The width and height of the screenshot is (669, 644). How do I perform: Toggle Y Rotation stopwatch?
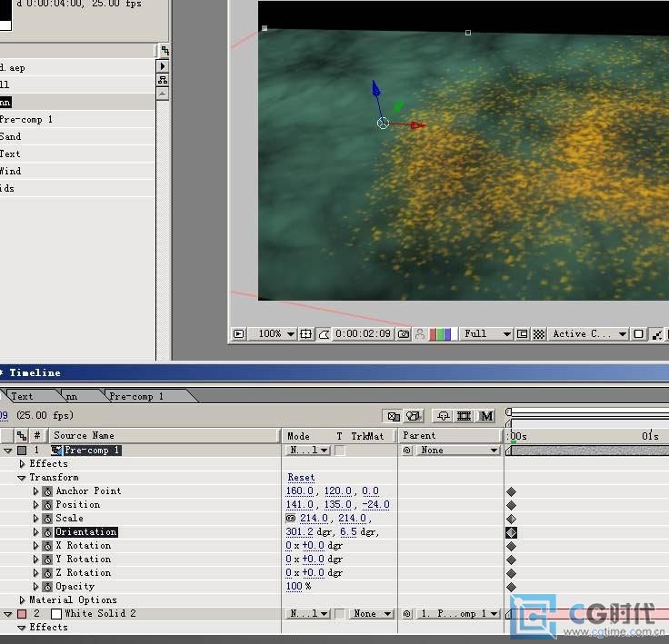point(47,560)
